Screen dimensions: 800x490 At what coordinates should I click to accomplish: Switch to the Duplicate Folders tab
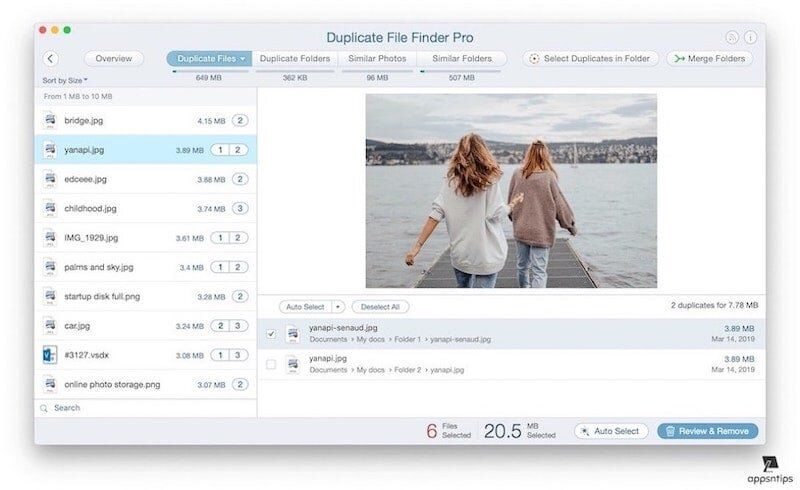(x=294, y=59)
